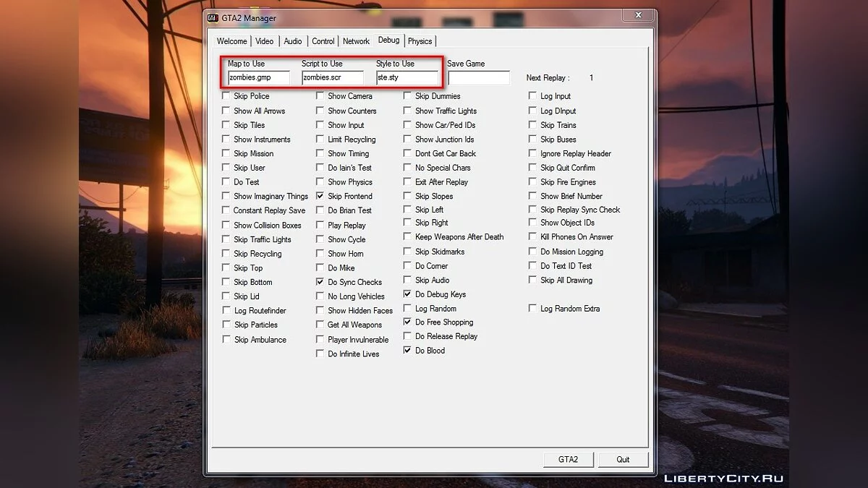
Task: Open the Video tab
Action: [x=264, y=41]
